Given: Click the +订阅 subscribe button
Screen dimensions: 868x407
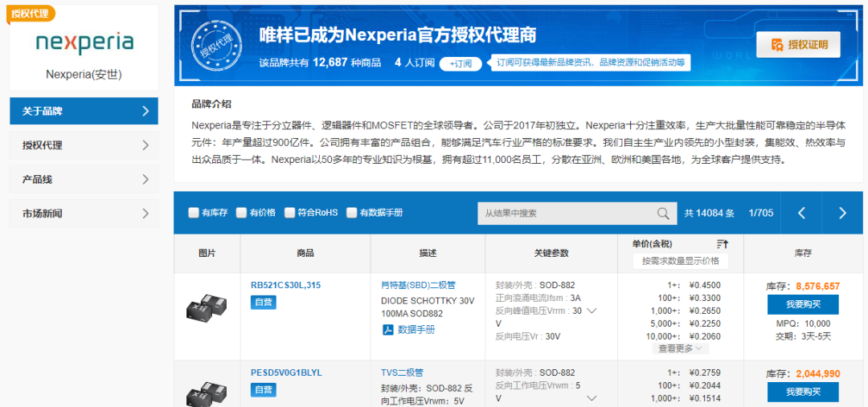Looking at the screenshot, I should pos(461,63).
